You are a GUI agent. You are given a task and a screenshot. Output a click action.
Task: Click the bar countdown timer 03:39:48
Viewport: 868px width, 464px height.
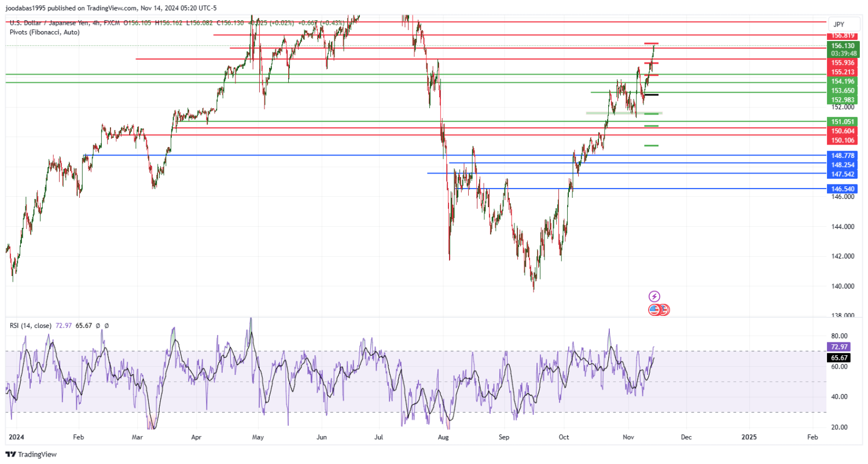[x=843, y=53]
